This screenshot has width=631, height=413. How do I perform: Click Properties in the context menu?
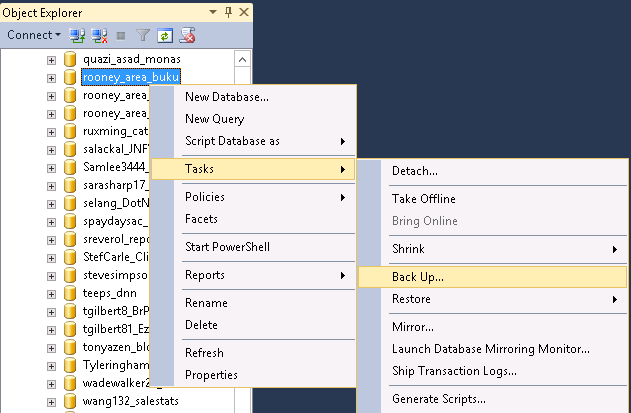tap(211, 375)
